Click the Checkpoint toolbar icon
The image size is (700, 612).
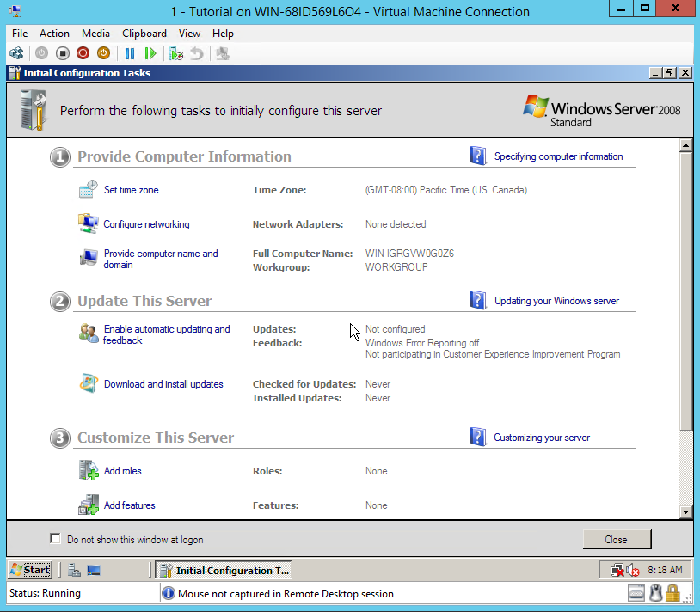176,53
